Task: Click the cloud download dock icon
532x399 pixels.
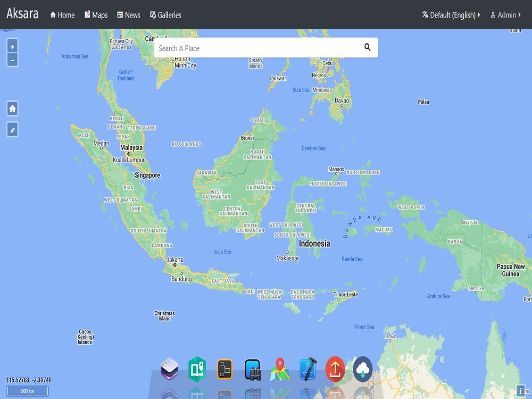Action: pos(363,369)
